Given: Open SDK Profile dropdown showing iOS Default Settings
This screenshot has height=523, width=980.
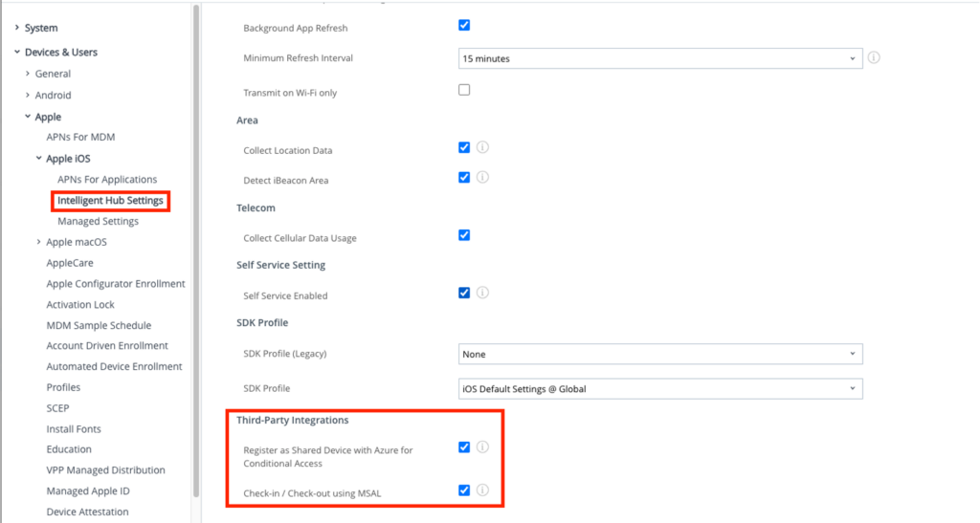Looking at the screenshot, I should point(660,388).
